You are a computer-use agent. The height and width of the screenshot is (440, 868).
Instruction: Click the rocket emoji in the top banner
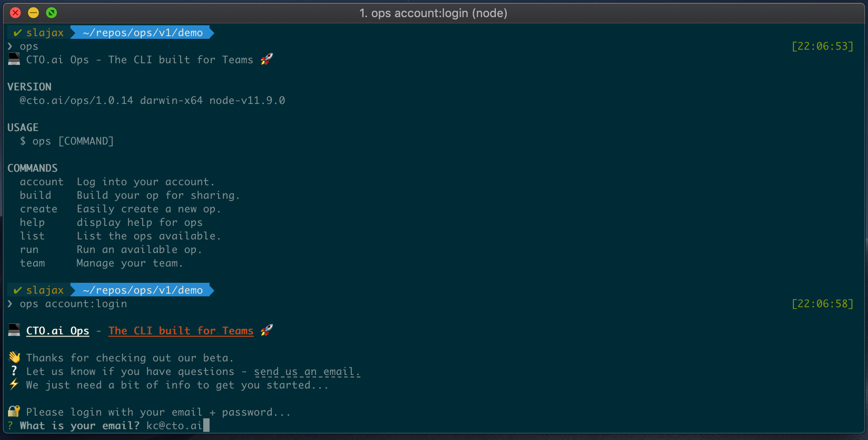tap(266, 59)
